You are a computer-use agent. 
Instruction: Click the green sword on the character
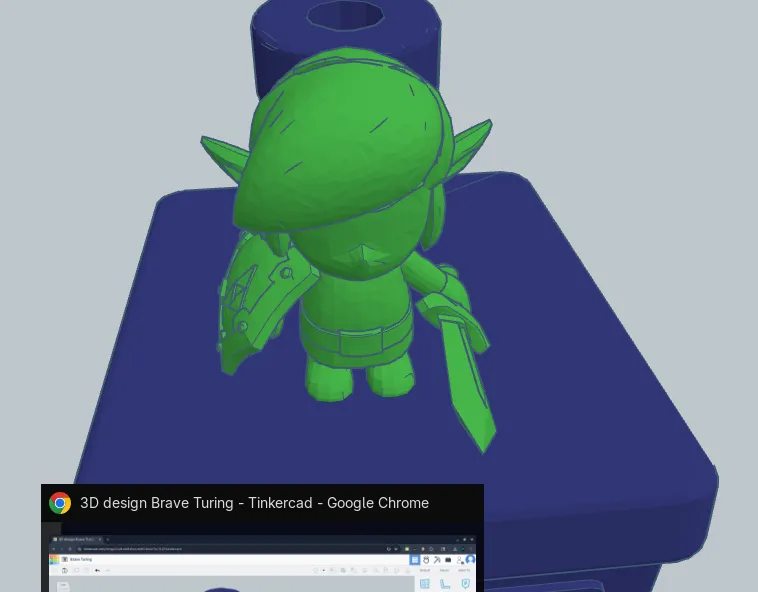[x=466, y=372]
